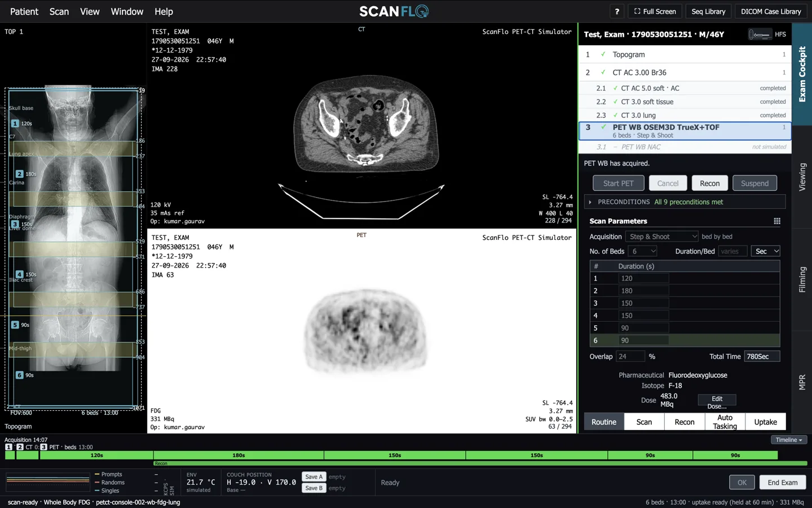Image resolution: width=812 pixels, height=508 pixels.
Task: Click the step 2 CT badge in the timeline header
Action: click(x=20, y=447)
